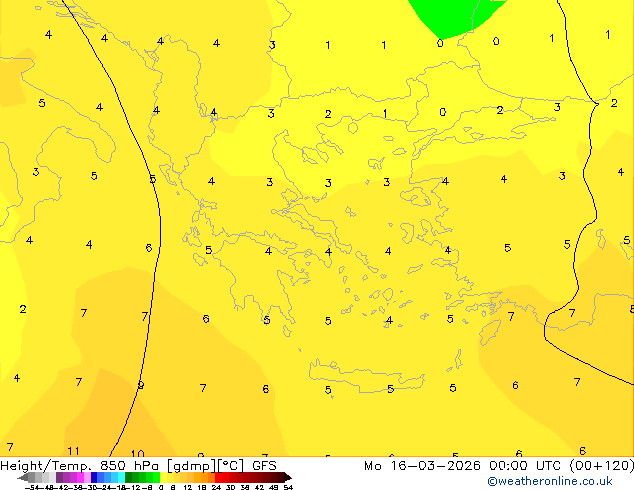Click the Height/Temp. 850 hPa title text

pos(82,466)
